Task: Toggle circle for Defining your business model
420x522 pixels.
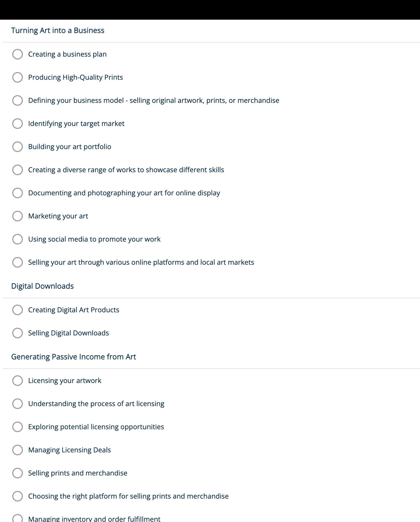Action: (x=17, y=100)
